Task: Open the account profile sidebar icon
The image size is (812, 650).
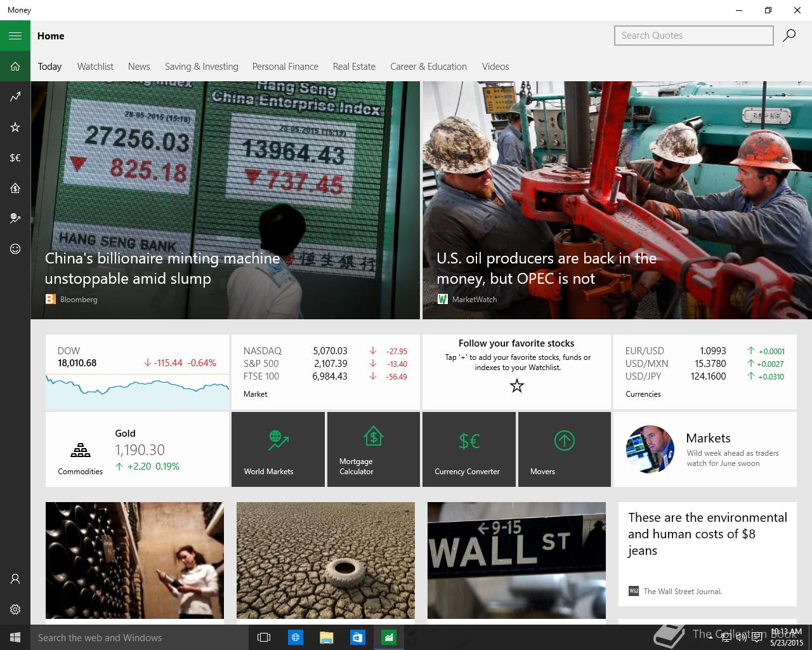Action: click(15, 579)
